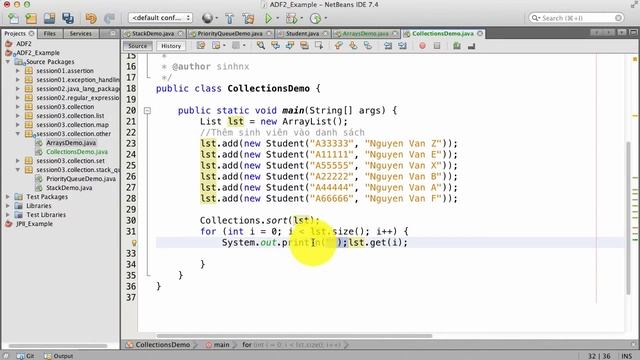Select CollectionsDemo.java in project tree

(77, 152)
